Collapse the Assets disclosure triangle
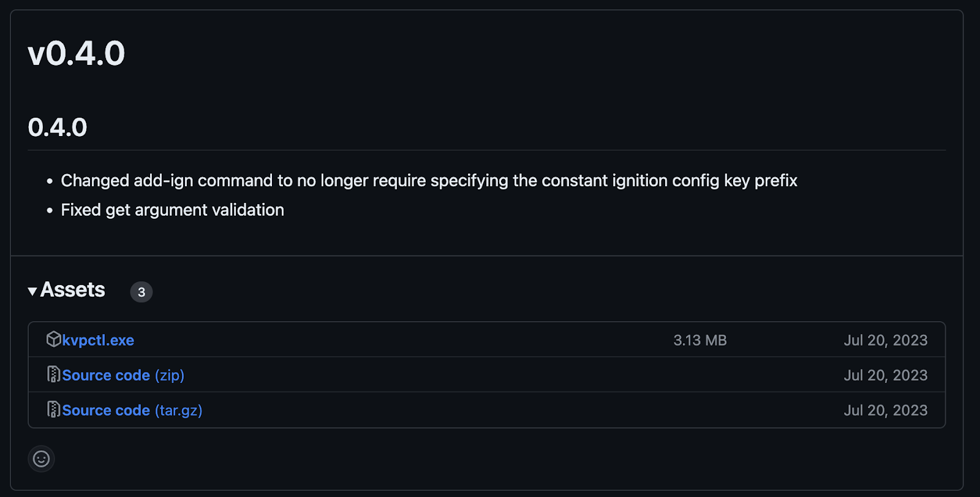 32,291
